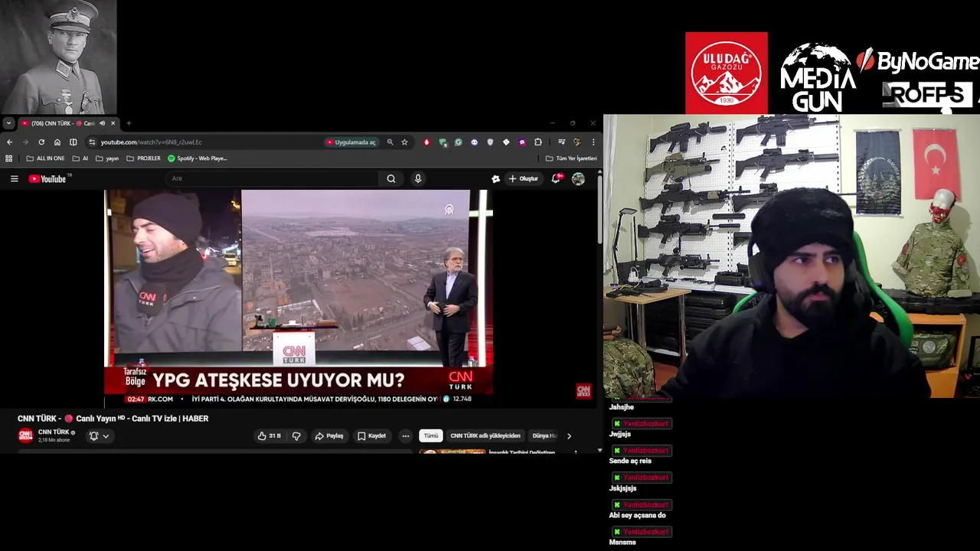Open the tab search dropdown arrow
Screen dimensions: 980x551
[8, 123]
